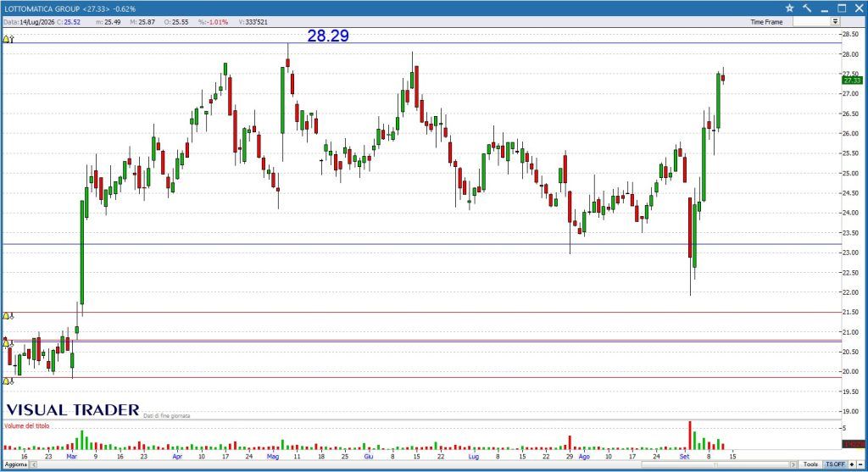Select the alarm bell near the 20.75 line

click(8, 343)
